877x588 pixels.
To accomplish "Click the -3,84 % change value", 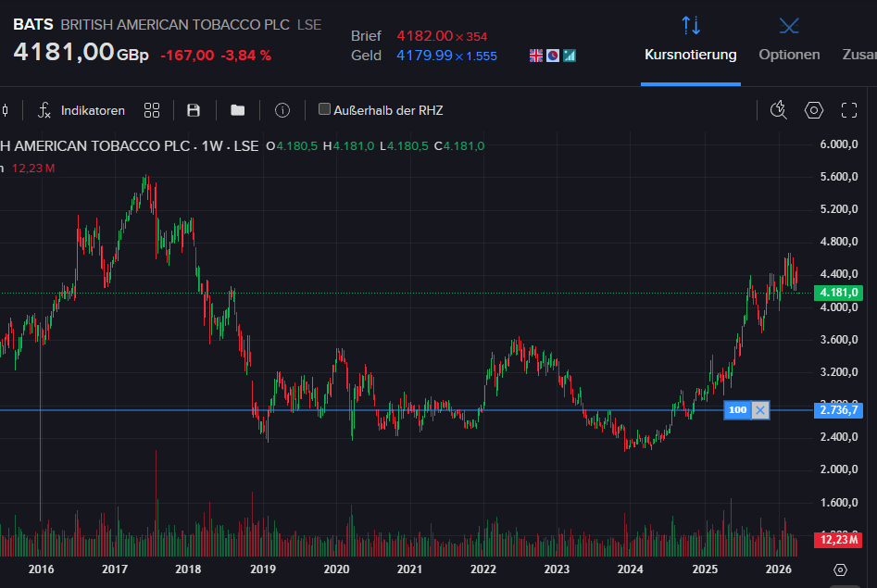I will click(246, 56).
